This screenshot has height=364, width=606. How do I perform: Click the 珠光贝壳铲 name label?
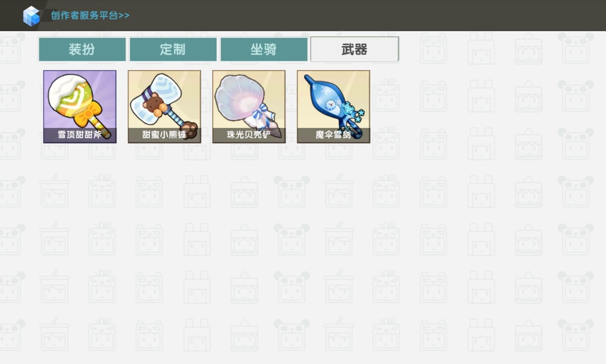[x=249, y=135]
